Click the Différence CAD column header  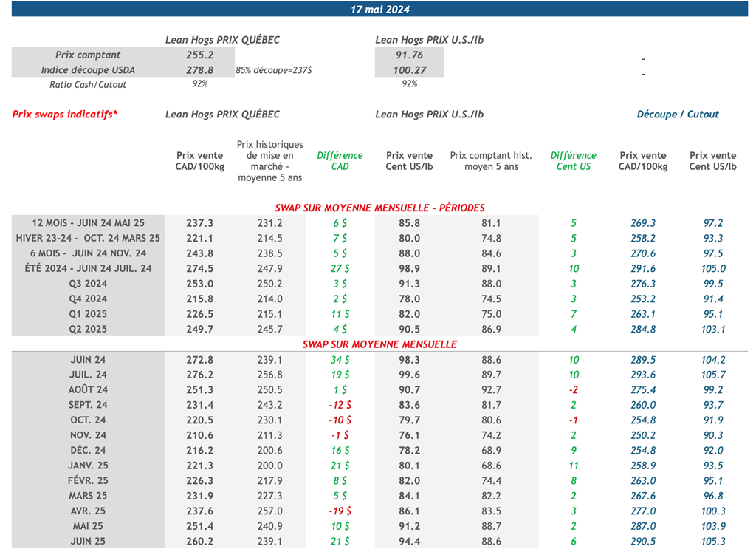pos(340,161)
